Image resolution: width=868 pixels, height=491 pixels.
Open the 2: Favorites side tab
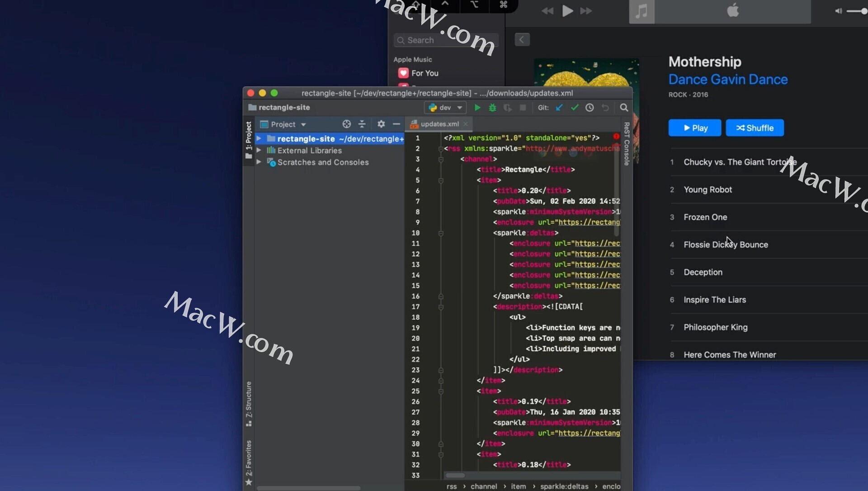249,462
